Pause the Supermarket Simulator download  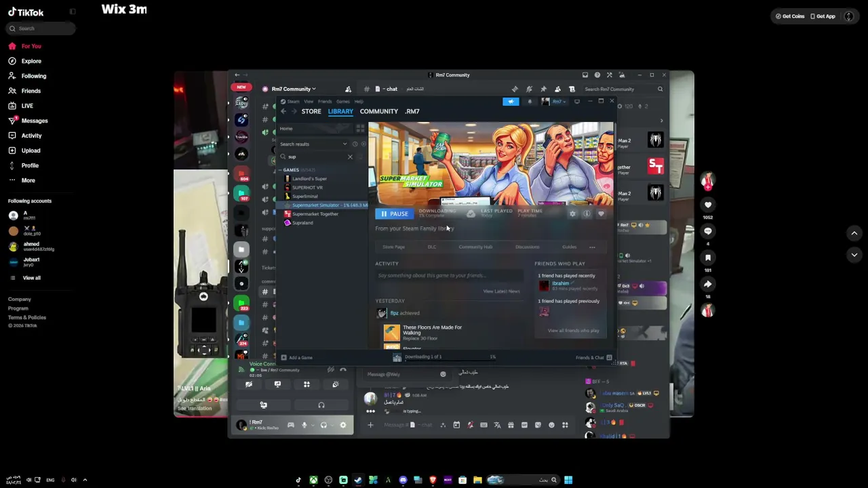point(393,213)
